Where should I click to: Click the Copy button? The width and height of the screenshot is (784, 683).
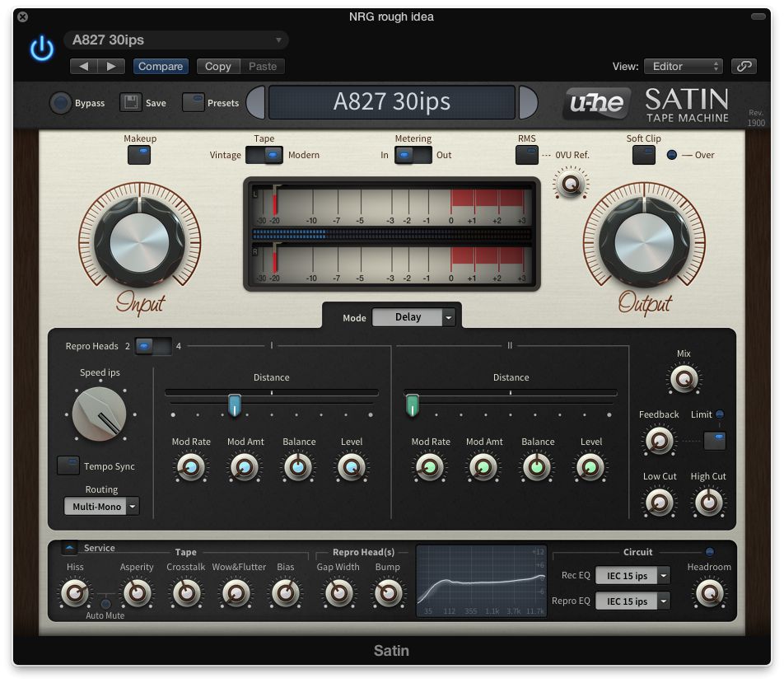click(218, 66)
